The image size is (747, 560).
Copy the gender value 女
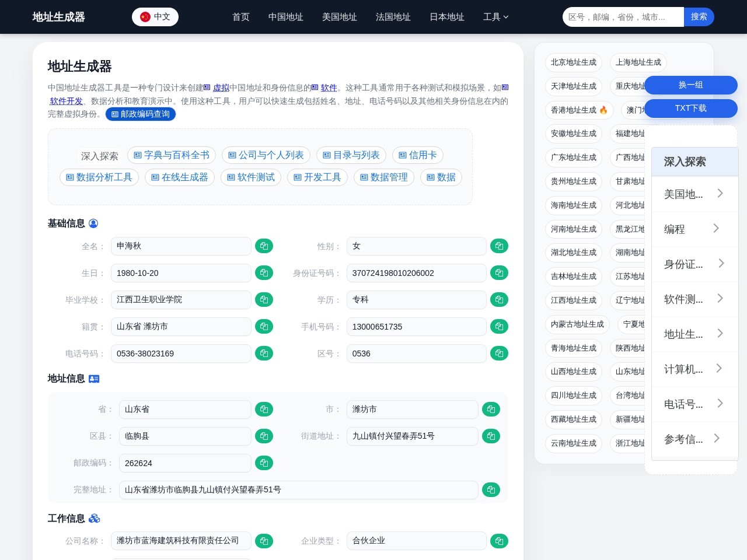tap(499, 246)
